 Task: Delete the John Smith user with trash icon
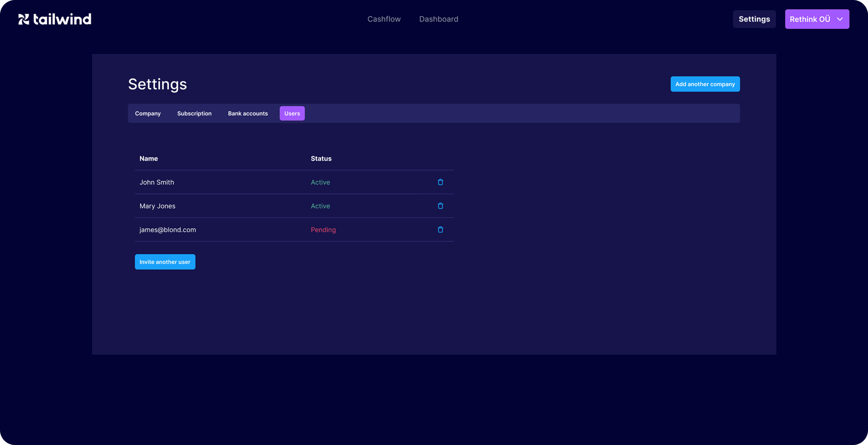click(440, 182)
